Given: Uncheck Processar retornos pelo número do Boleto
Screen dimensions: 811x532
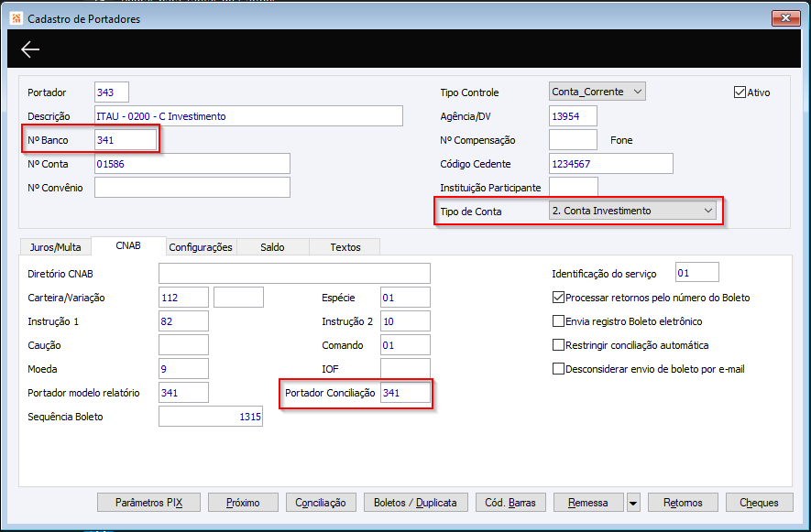Looking at the screenshot, I should tap(558, 298).
